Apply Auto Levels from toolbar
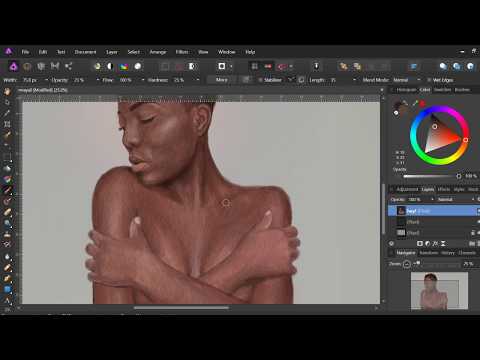This screenshot has height=360, width=480. pyautogui.click(x=97, y=66)
